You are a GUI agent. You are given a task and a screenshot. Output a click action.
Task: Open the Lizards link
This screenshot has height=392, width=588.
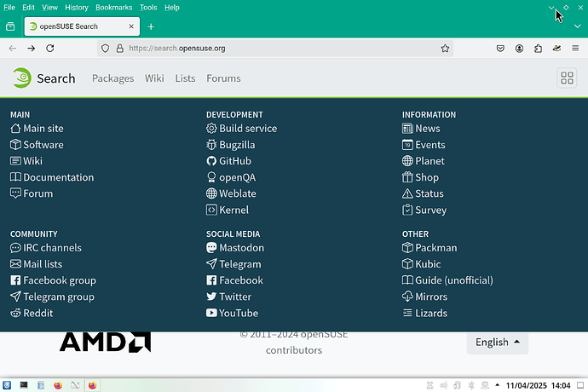pos(425,314)
